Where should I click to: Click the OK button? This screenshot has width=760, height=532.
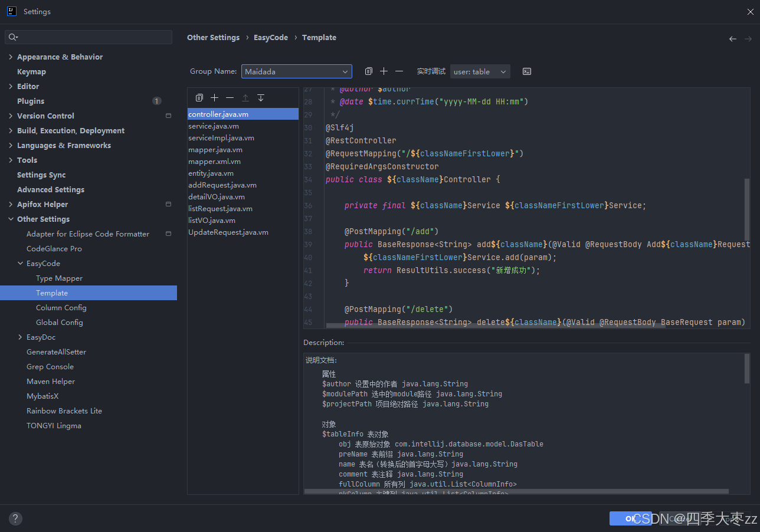click(630, 518)
